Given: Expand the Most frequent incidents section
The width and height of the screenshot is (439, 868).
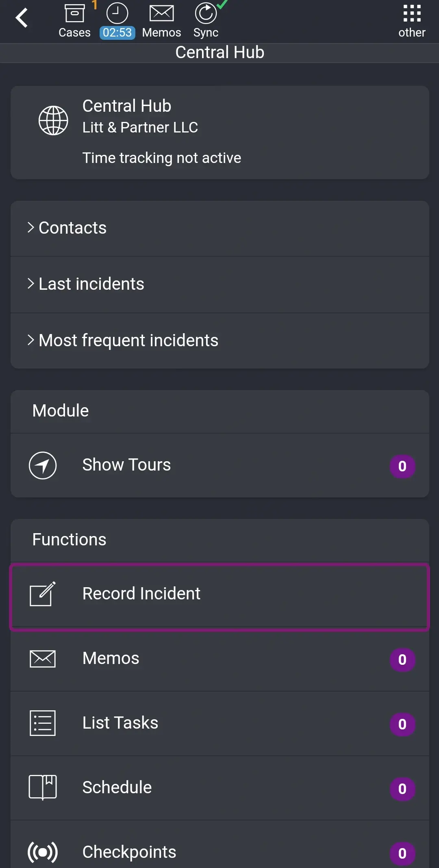Looking at the screenshot, I should click(x=128, y=341).
